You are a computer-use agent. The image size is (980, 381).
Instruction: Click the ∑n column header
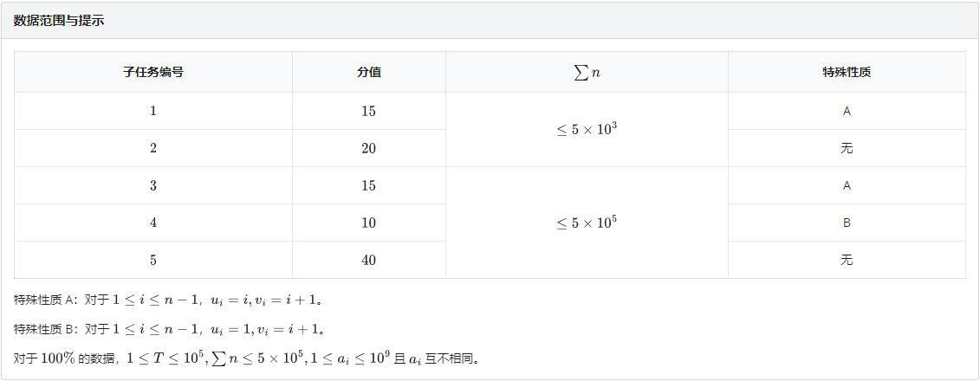point(587,72)
